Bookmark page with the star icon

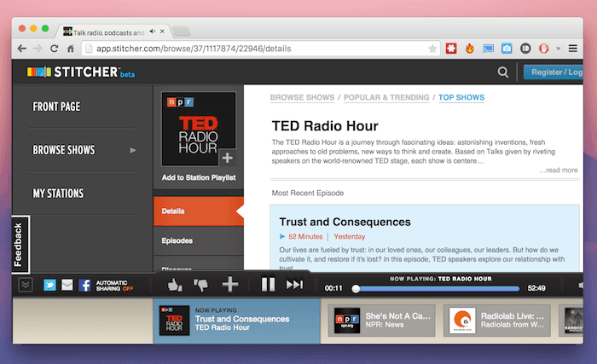pos(432,49)
